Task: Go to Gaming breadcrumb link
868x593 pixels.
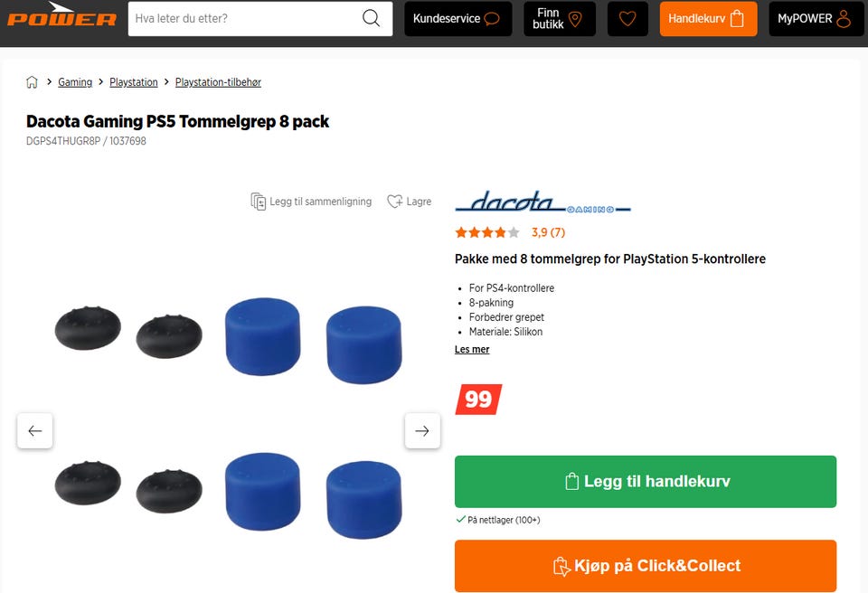Action: pyautogui.click(x=75, y=82)
